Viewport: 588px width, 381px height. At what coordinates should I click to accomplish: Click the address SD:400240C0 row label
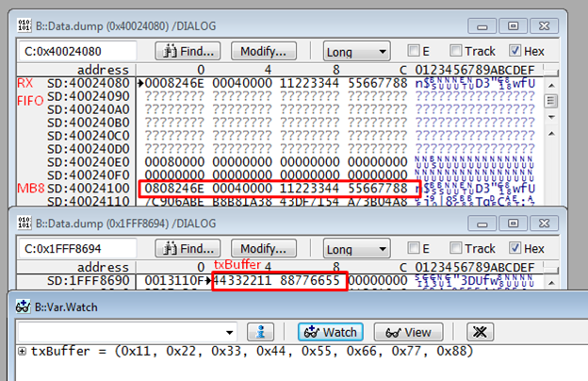point(89,136)
